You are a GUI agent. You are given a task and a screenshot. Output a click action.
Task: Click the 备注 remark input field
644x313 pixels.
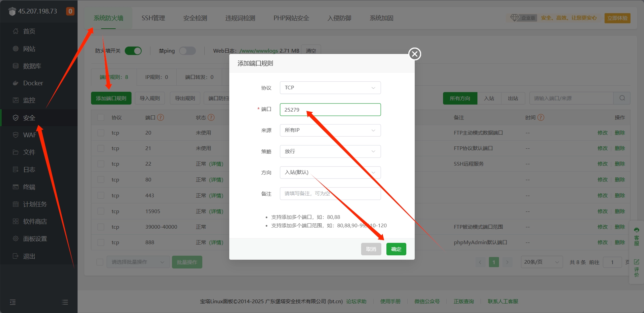coord(330,194)
